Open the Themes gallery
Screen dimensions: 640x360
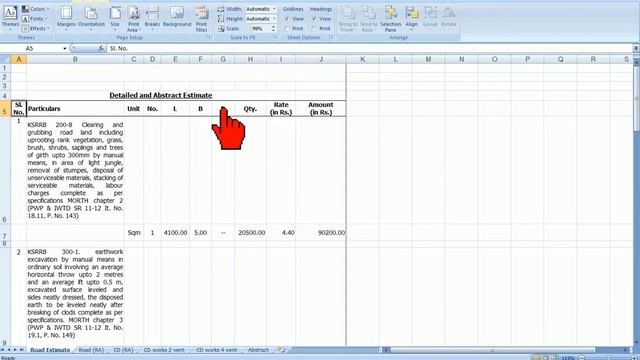[10, 18]
